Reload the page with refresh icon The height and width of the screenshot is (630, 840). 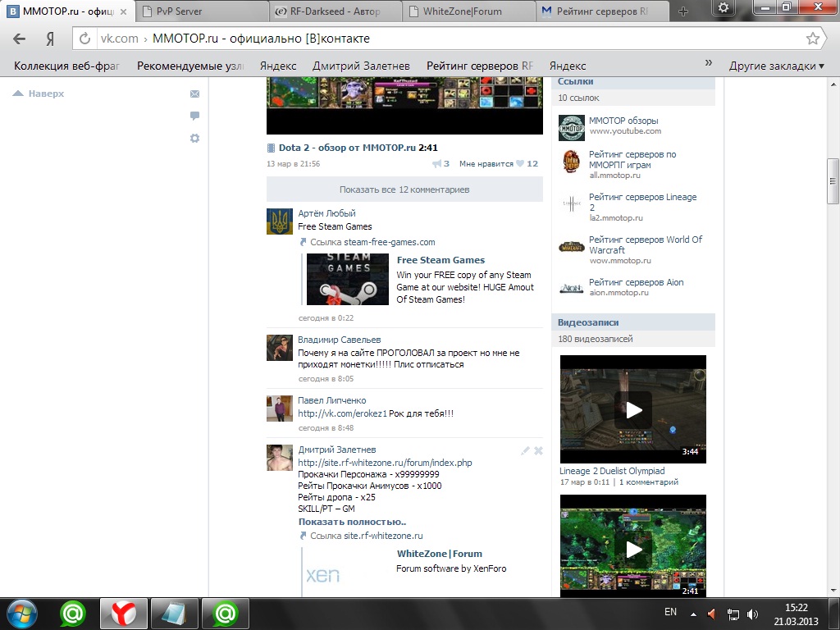(84, 39)
